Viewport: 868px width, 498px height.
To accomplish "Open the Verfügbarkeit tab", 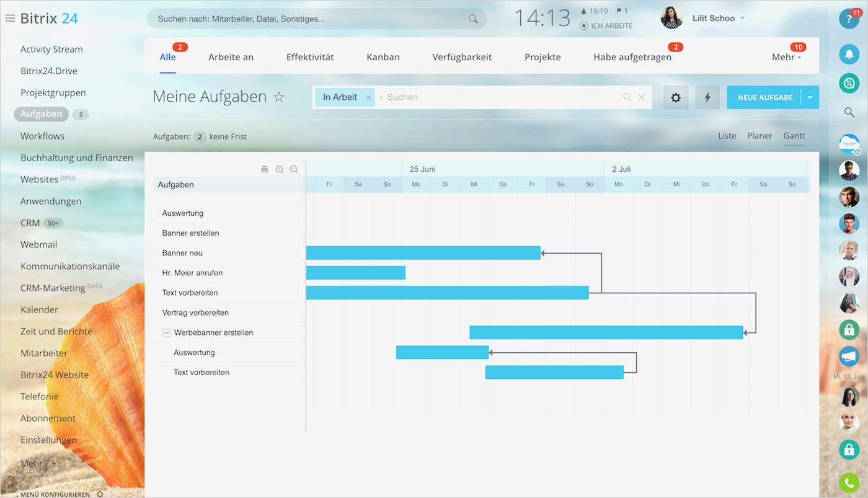I will point(462,57).
